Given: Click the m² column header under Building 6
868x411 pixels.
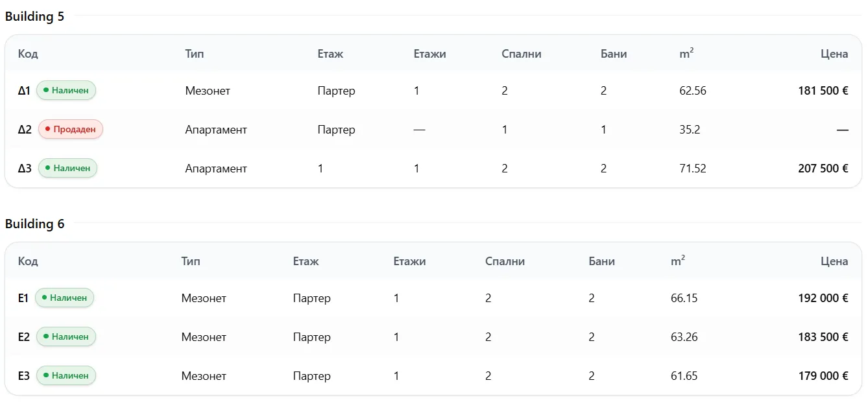Looking at the screenshot, I should (678, 261).
